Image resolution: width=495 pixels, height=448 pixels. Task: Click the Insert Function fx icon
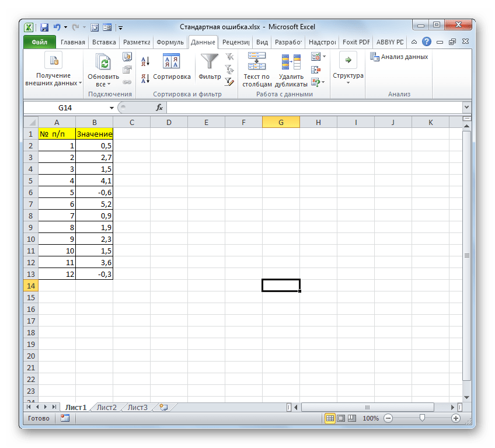point(159,107)
